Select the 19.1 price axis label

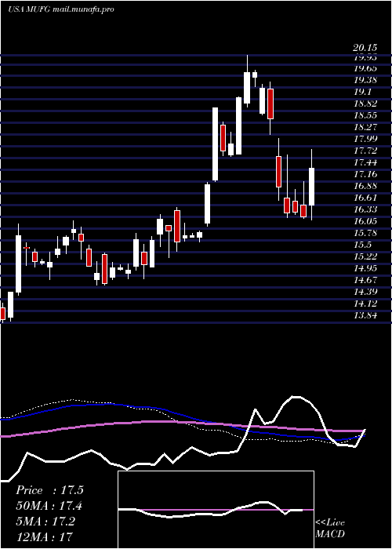pyautogui.click(x=362, y=92)
